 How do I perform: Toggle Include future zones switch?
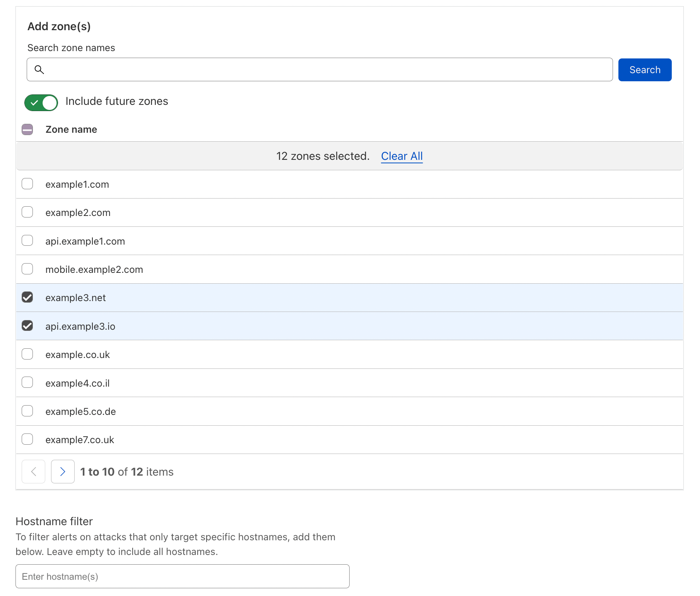click(x=41, y=103)
